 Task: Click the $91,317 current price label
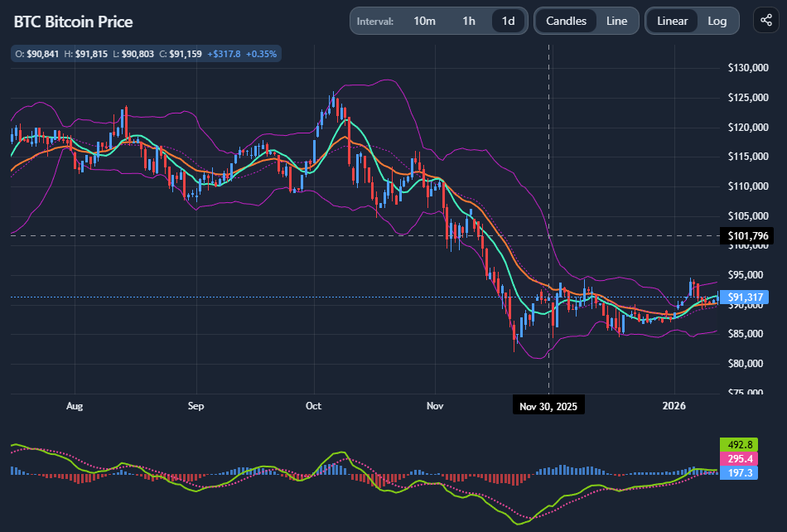point(745,297)
